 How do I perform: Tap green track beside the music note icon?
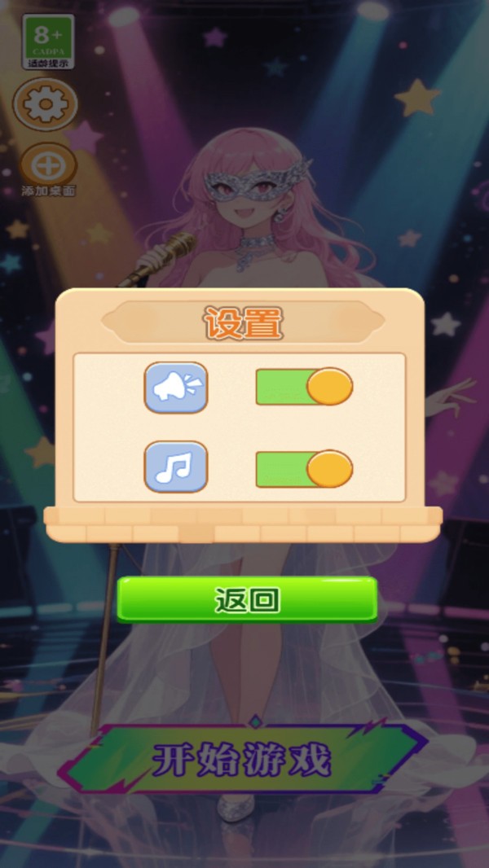tap(282, 470)
